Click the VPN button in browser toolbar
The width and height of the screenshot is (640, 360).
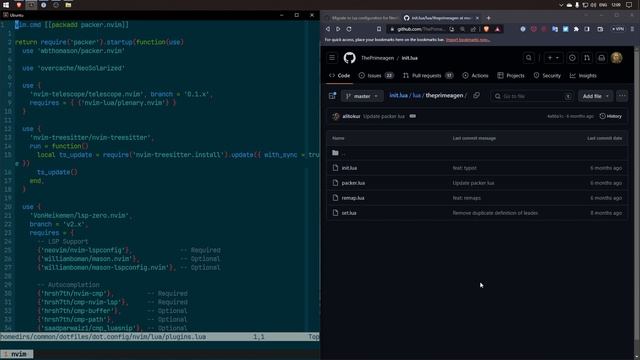pos(618,29)
